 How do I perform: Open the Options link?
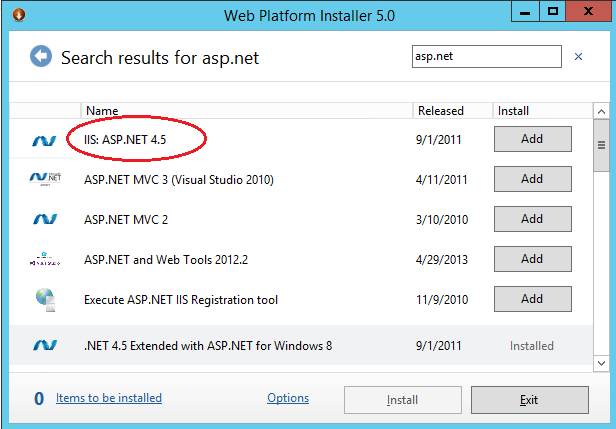pyautogui.click(x=288, y=398)
